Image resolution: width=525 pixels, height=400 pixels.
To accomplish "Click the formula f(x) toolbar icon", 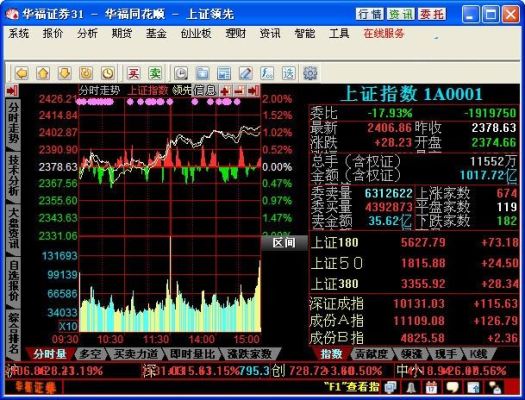I will tap(267, 73).
